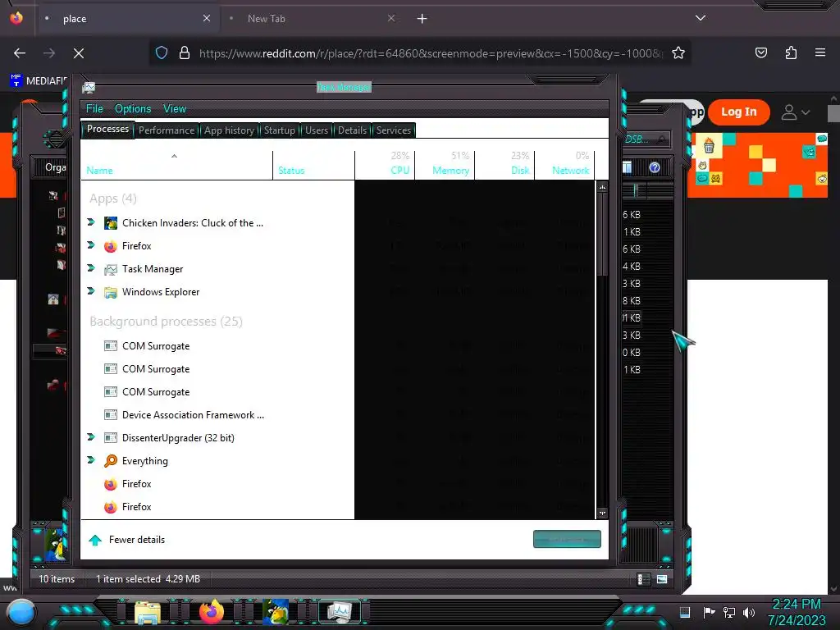
Task: Open the File menu in Task Manager
Action: [x=94, y=109]
